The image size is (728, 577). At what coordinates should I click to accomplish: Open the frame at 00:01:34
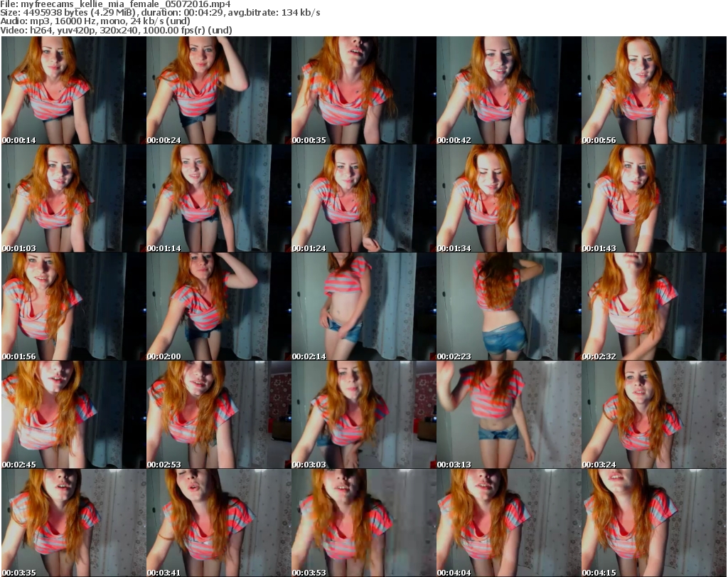[x=508, y=198]
